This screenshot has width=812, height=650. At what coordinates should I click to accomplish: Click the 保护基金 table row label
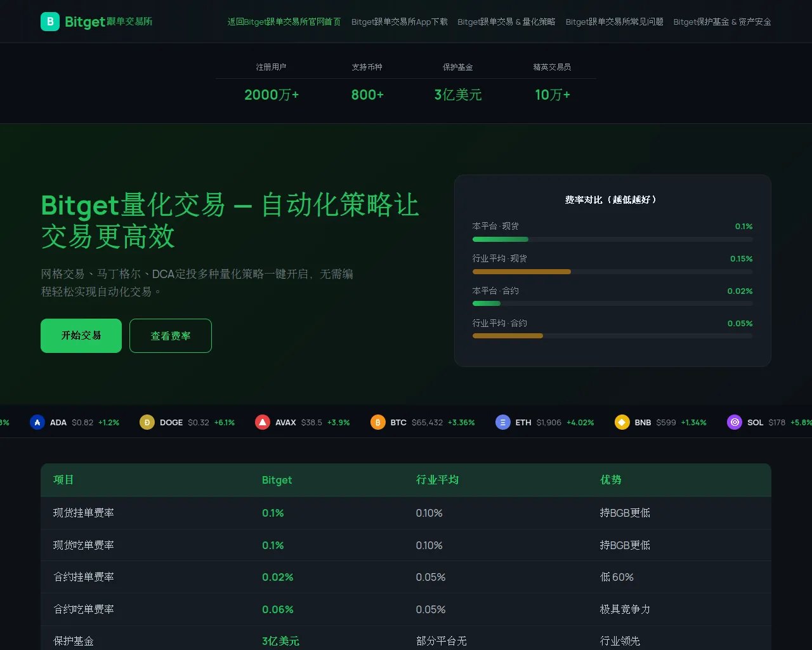74,641
